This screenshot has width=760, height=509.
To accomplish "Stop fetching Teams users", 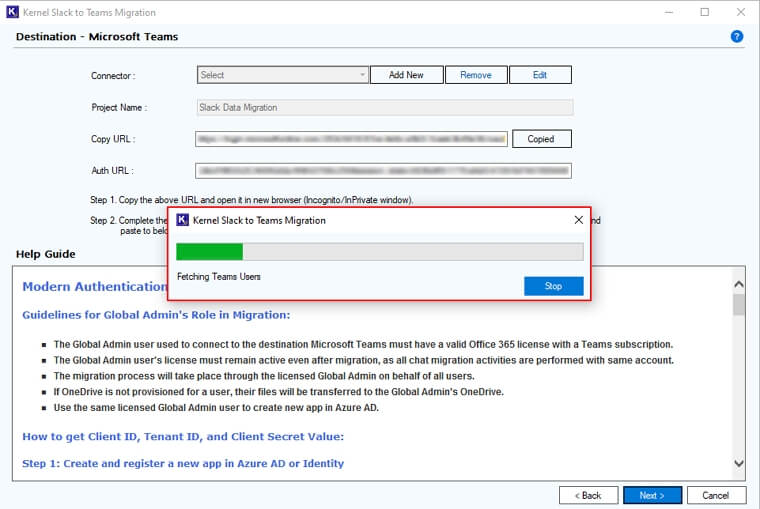I will (x=554, y=286).
